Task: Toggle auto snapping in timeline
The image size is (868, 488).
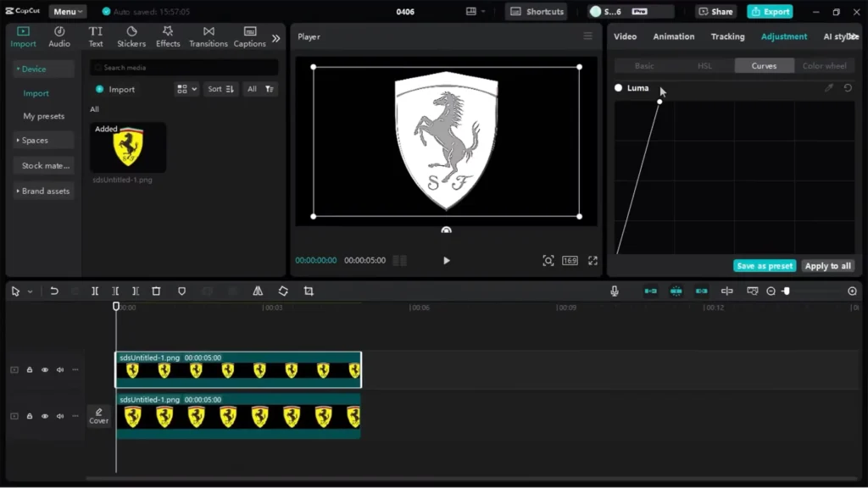Action: point(676,291)
